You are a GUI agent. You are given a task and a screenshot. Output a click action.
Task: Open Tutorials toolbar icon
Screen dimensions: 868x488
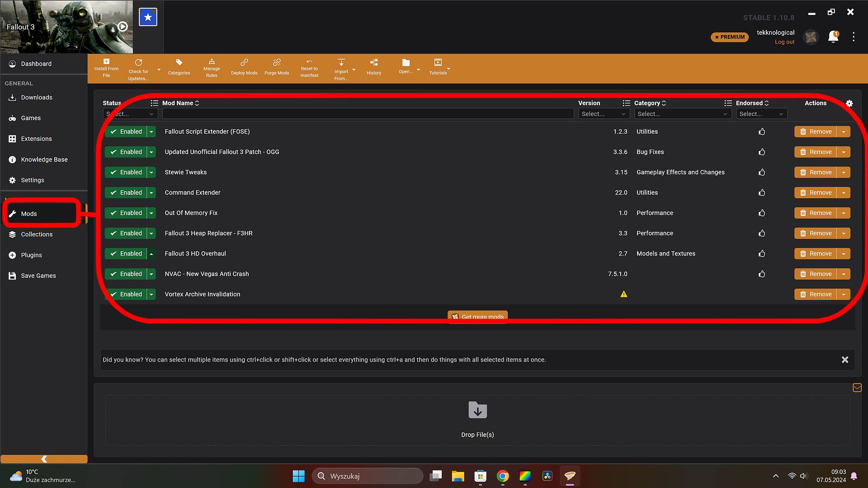point(438,62)
